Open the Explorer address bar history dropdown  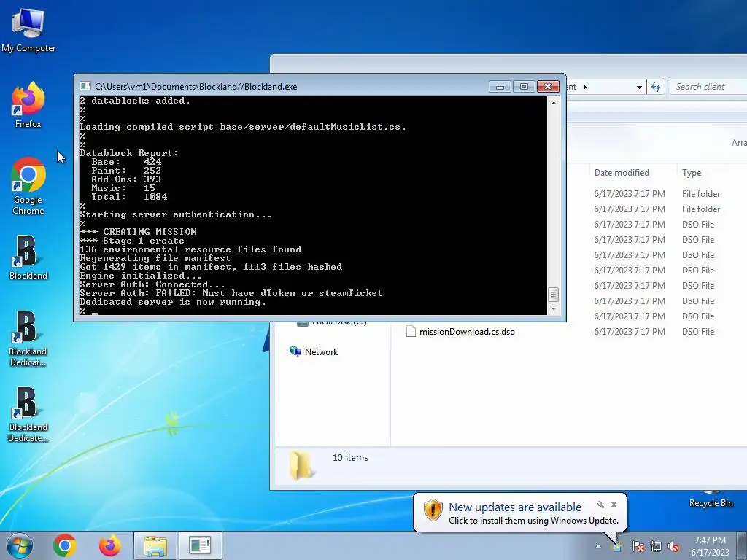[639, 87]
